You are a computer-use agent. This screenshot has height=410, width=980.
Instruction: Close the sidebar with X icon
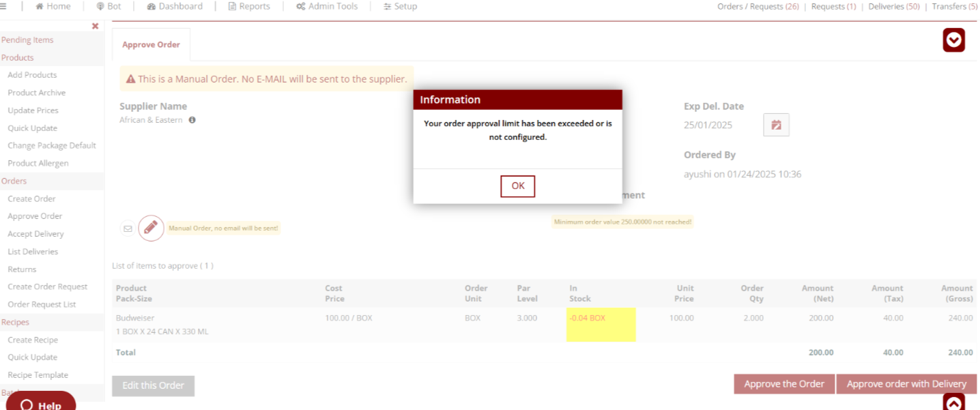(x=95, y=26)
